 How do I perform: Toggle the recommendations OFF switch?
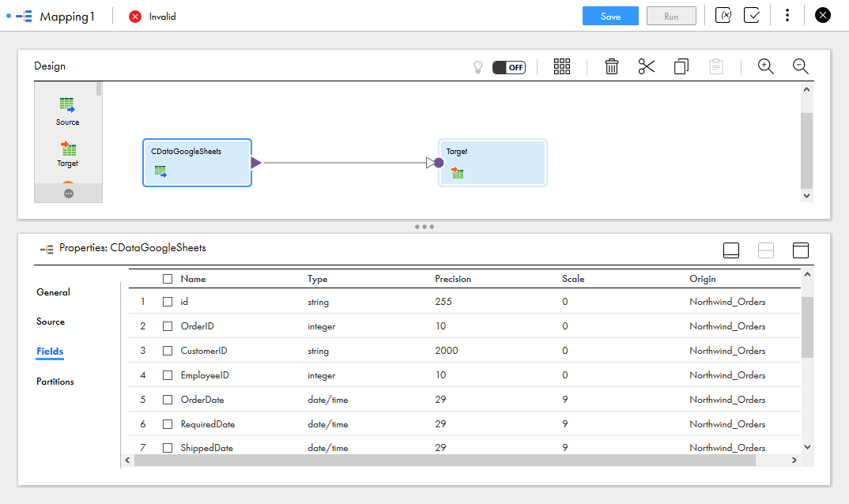click(508, 67)
